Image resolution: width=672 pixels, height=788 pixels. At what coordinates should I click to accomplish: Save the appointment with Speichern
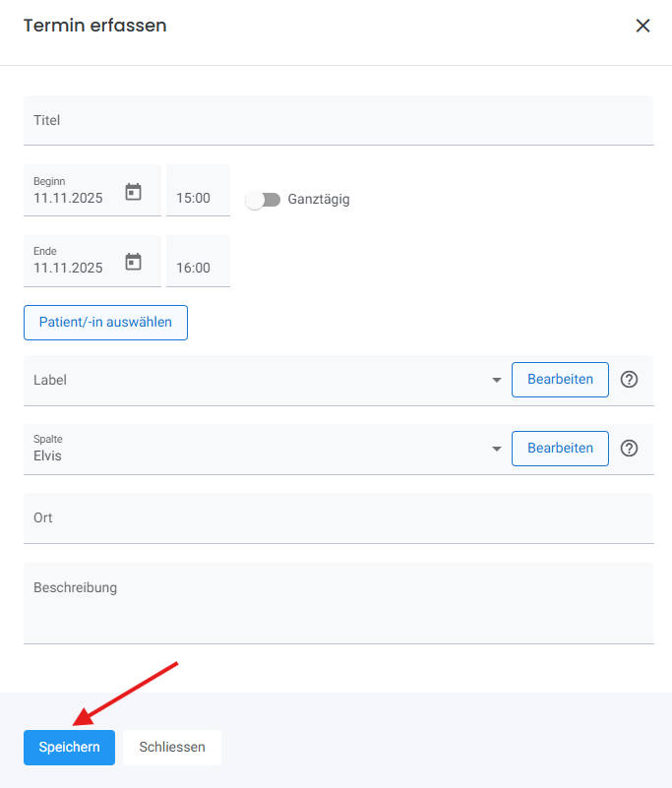point(69,748)
